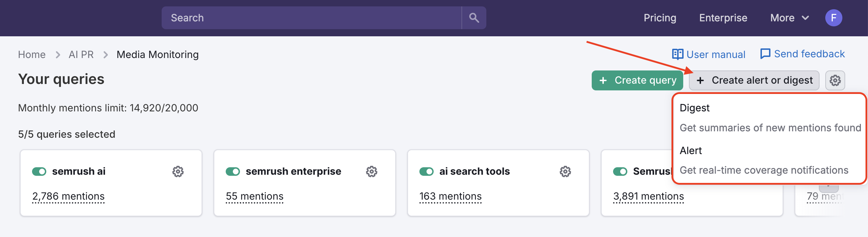Screen dimensions: 868x237
Task: Open settings gear beside Create alert button
Action: pyautogui.click(x=835, y=80)
